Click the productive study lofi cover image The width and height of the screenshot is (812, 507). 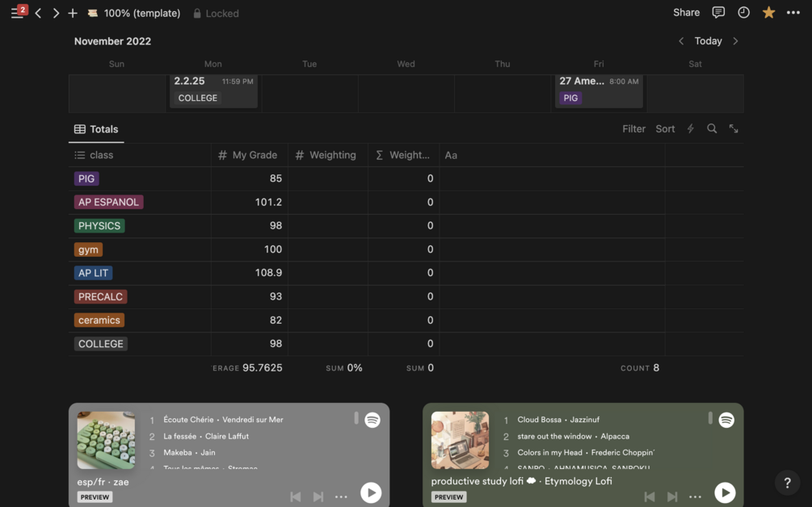tap(460, 440)
